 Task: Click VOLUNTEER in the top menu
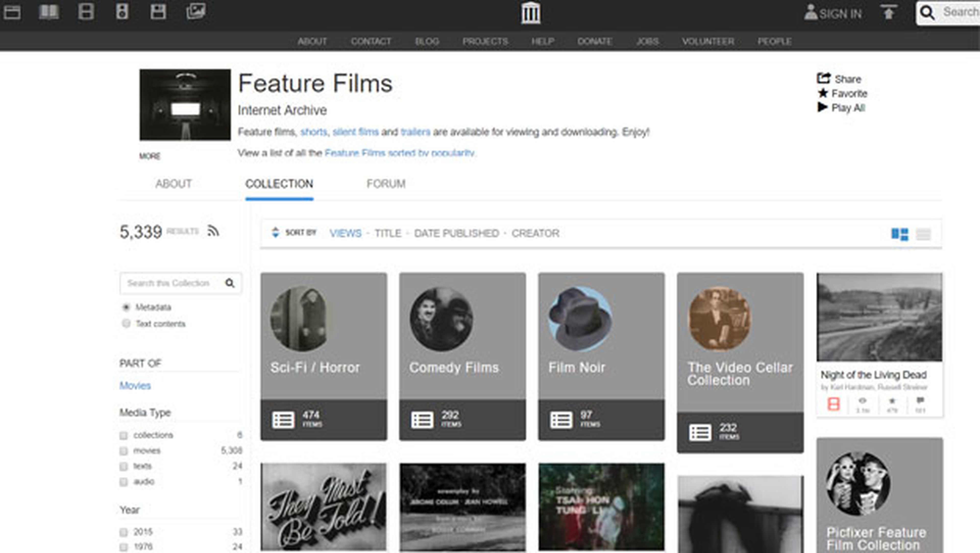pyautogui.click(x=708, y=41)
